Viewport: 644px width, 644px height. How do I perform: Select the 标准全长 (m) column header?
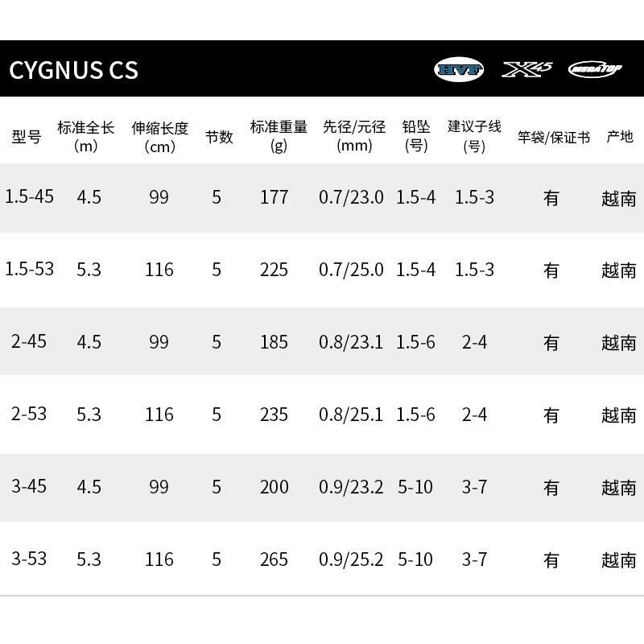pos(85,136)
